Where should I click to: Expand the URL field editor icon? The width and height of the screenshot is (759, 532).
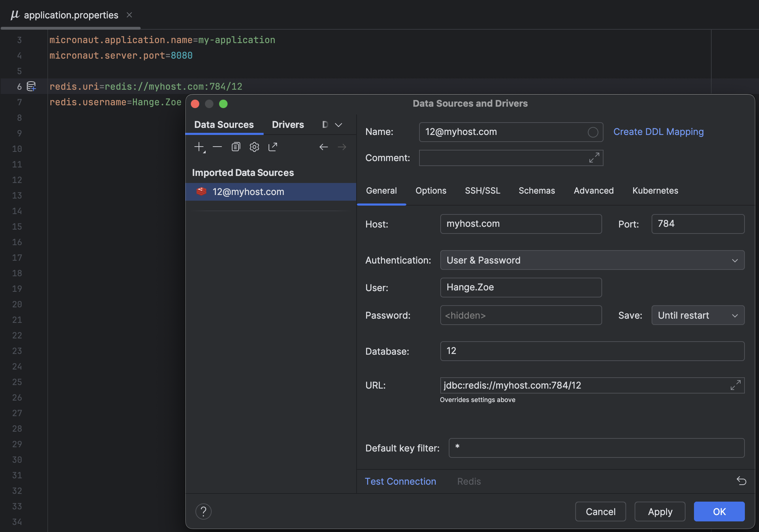click(x=735, y=385)
